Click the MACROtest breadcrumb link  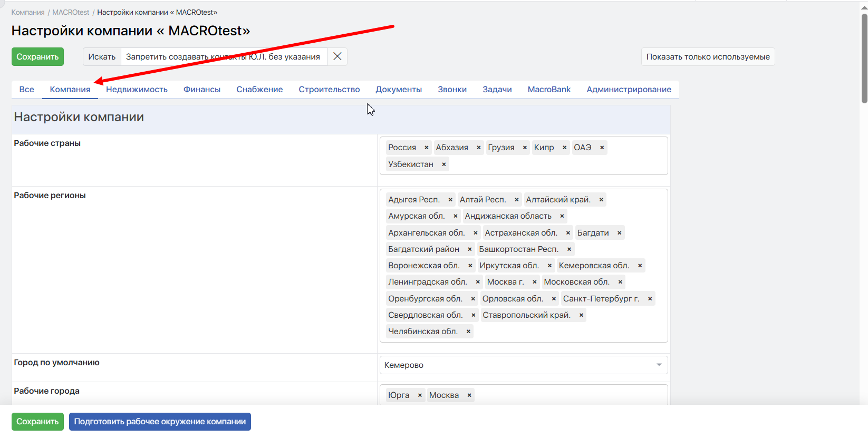click(71, 12)
